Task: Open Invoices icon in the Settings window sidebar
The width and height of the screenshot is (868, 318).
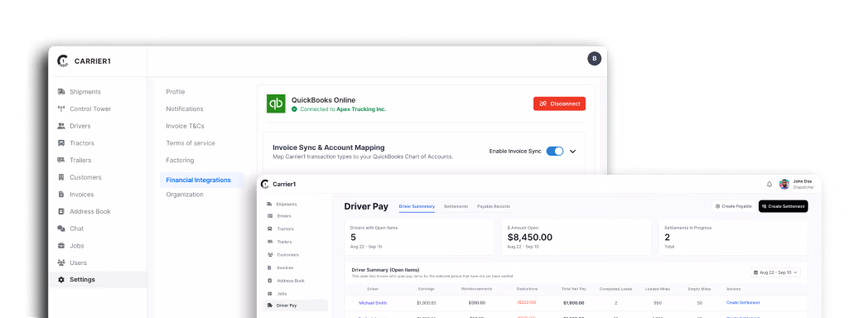Action: (x=61, y=195)
